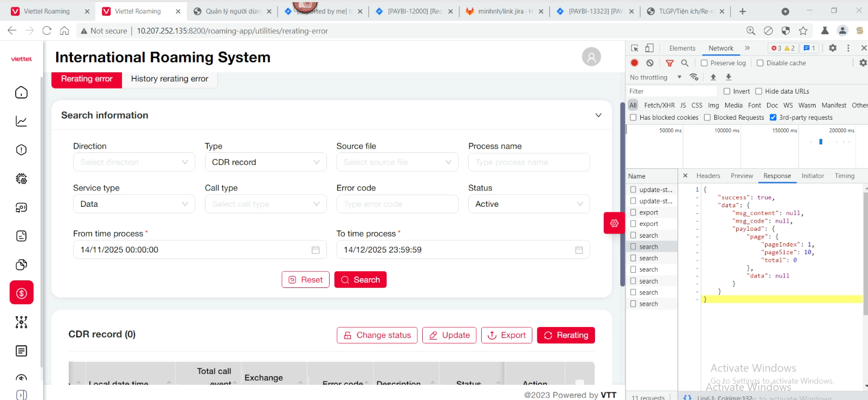Viewport: 868px width, 400px height.
Task: Click the red Search button
Action: (360, 280)
